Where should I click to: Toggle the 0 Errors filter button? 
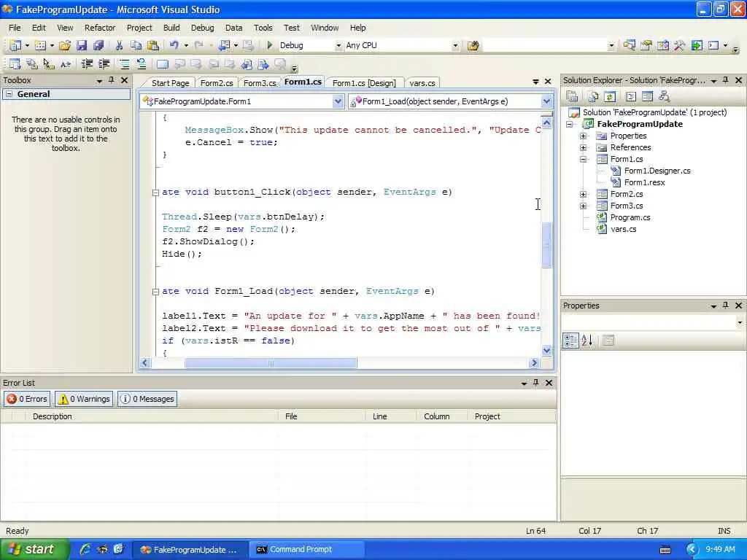tap(27, 399)
